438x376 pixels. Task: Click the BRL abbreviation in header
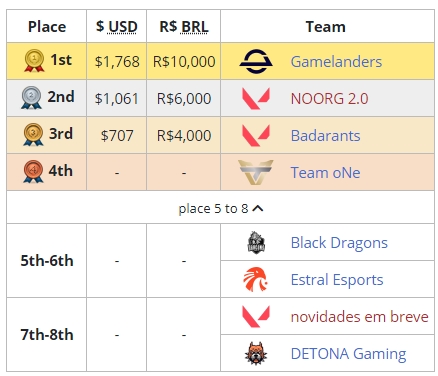click(194, 27)
